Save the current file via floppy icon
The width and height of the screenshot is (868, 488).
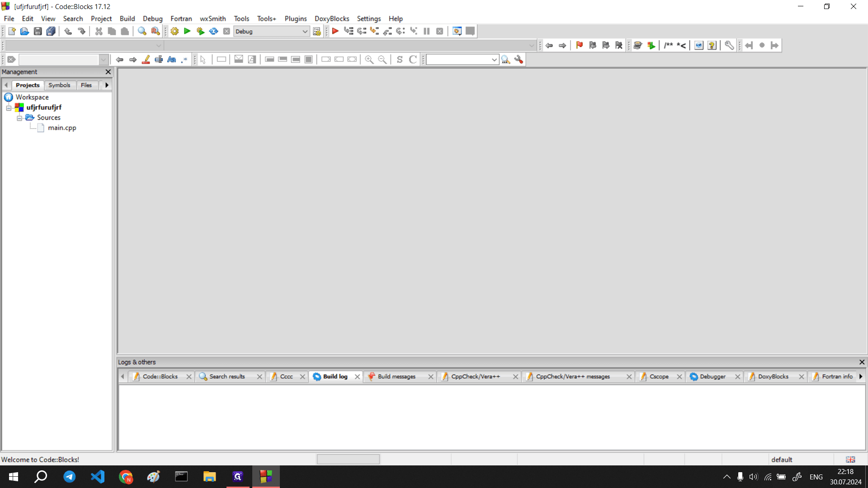[x=38, y=31]
